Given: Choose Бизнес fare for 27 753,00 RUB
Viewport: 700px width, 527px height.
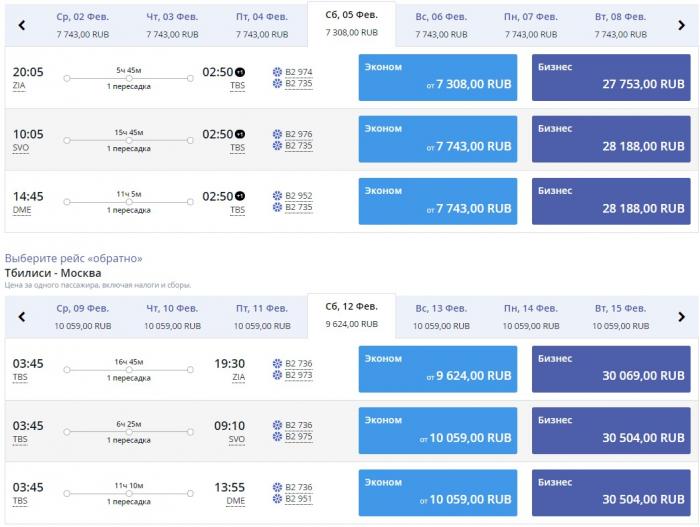Looking at the screenshot, I should click(x=611, y=77).
